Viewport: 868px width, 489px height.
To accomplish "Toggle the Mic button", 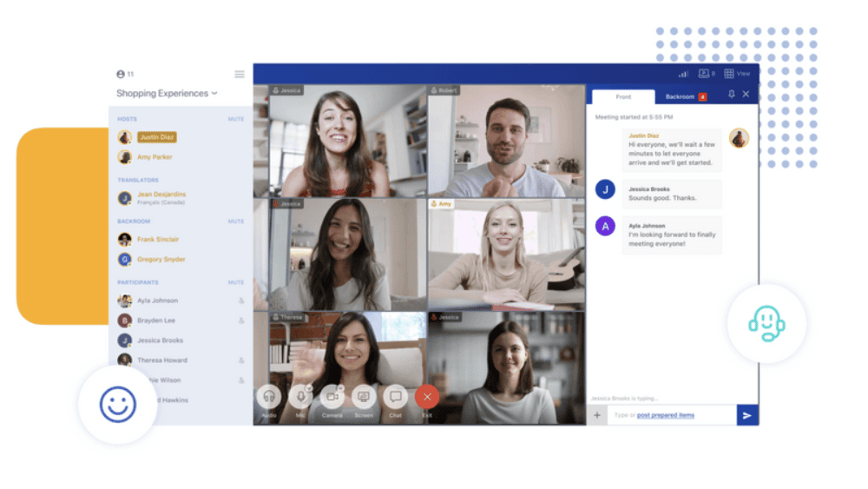I will click(x=300, y=397).
